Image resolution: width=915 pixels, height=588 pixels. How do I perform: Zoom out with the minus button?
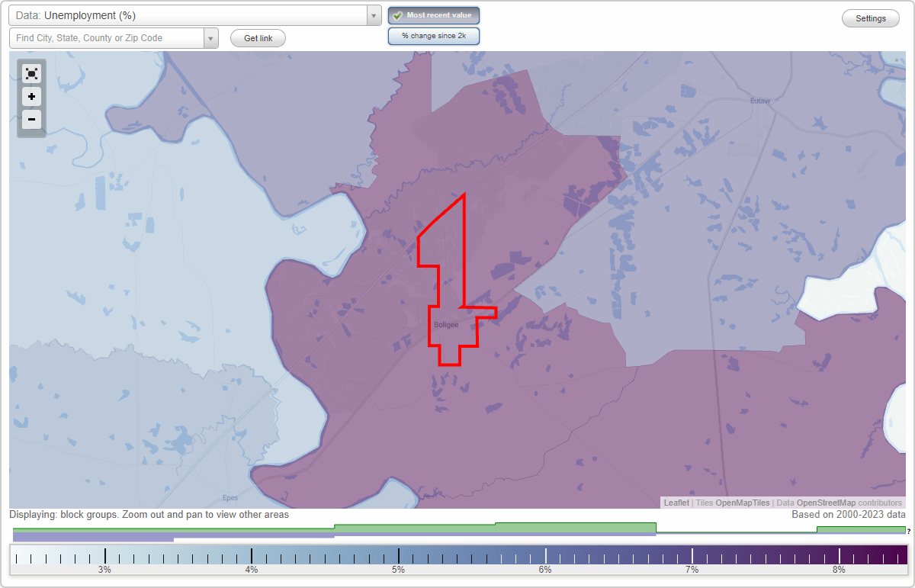[31, 119]
